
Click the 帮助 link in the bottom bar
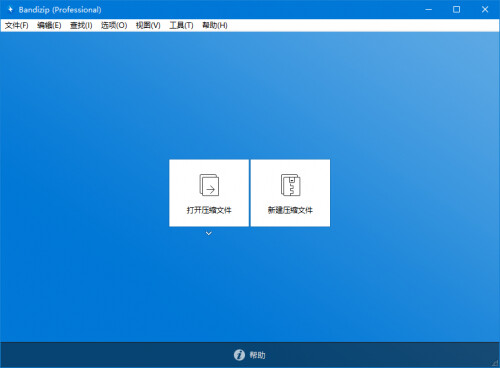[x=257, y=355]
